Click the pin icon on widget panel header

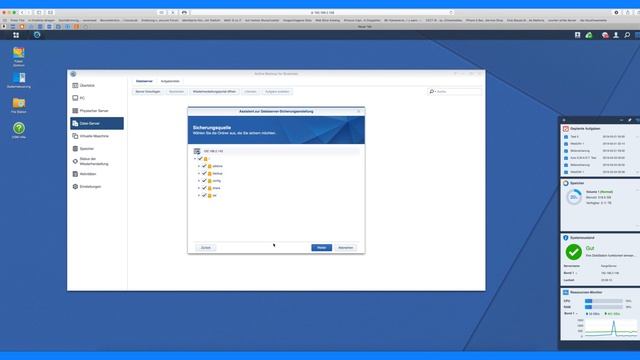coord(630,120)
